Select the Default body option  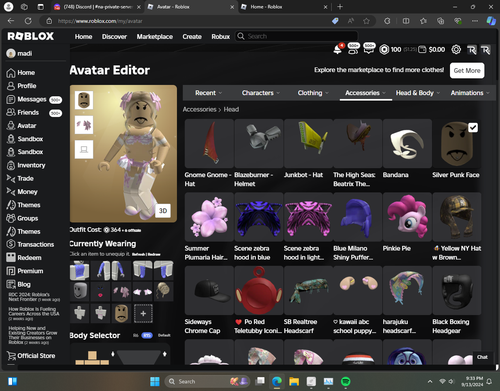point(164,335)
